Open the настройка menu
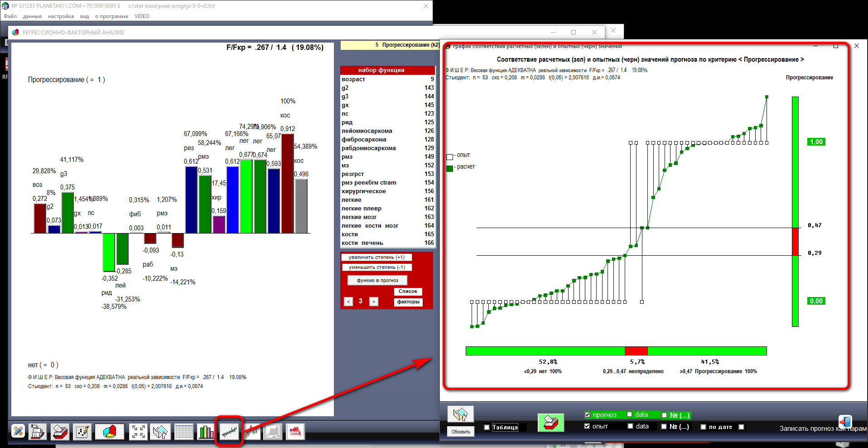 click(61, 16)
